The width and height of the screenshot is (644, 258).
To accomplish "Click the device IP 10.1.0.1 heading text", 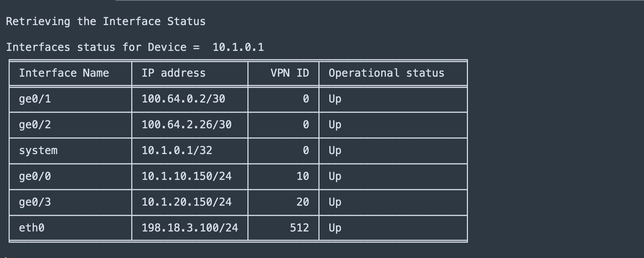I will click(x=238, y=47).
